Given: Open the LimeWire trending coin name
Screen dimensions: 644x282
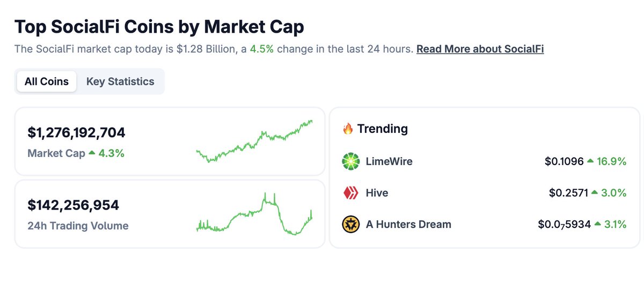Looking at the screenshot, I should click(389, 161).
